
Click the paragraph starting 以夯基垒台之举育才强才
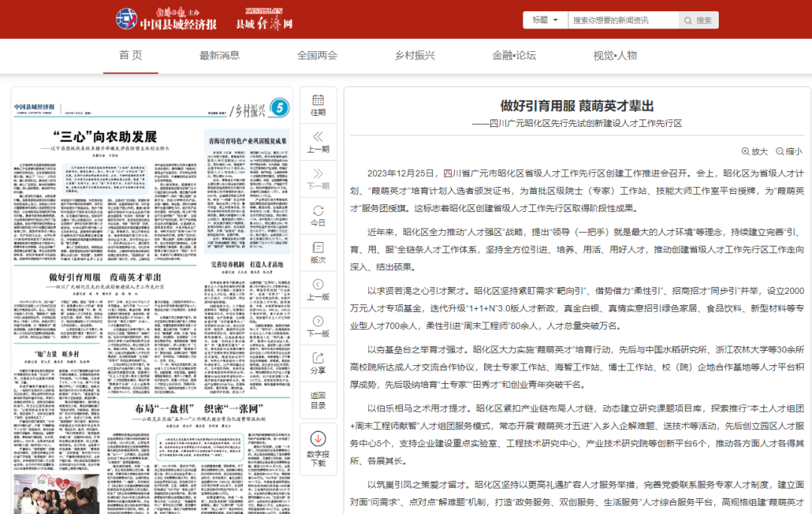pyautogui.click(x=577, y=367)
